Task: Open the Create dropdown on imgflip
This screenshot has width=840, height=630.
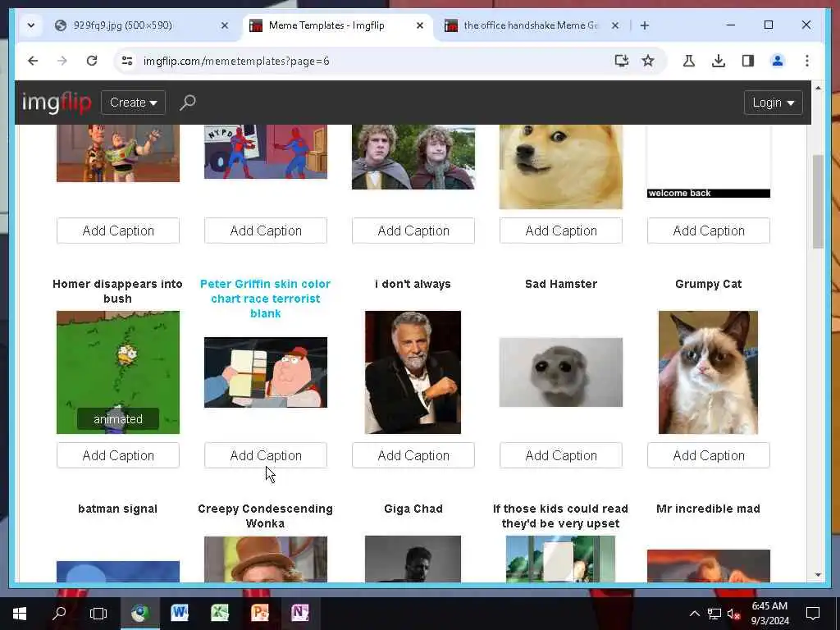Action: coord(134,103)
